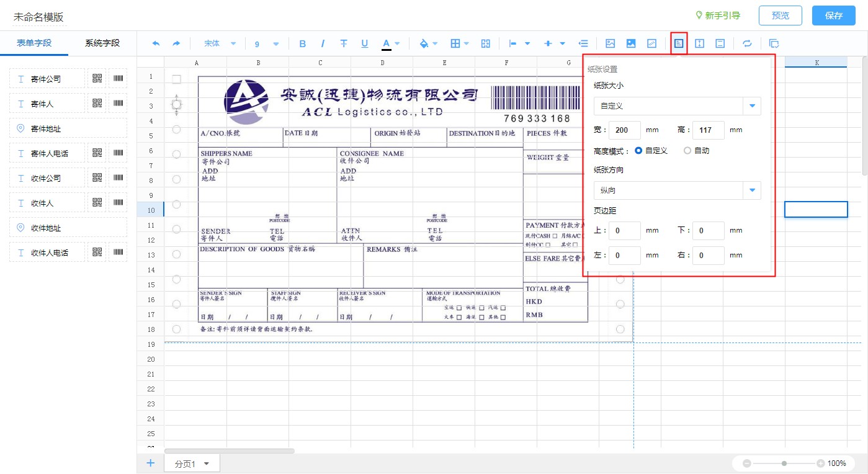Click the zoom slider handle
Viewport: 868px width, 474px height.
coord(784,463)
